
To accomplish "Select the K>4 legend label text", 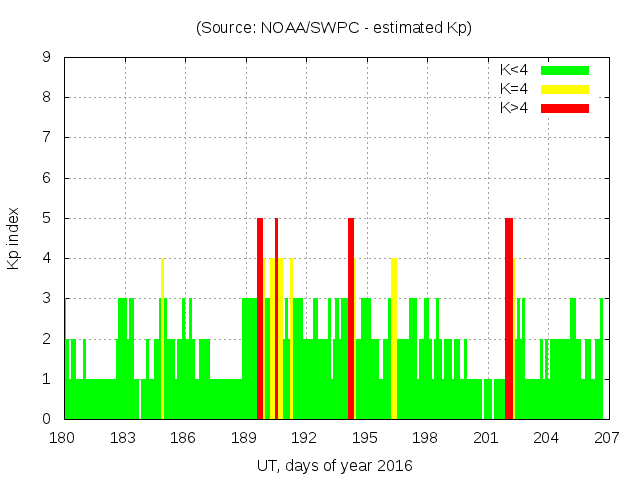I will [x=514, y=108].
